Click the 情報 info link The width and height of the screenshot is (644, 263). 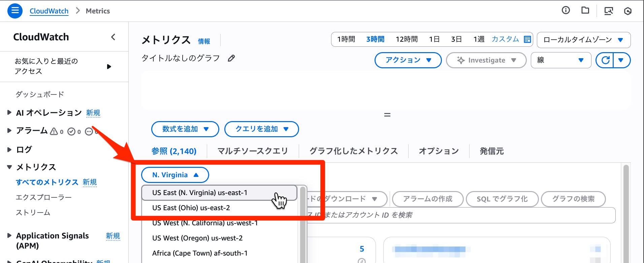click(204, 41)
